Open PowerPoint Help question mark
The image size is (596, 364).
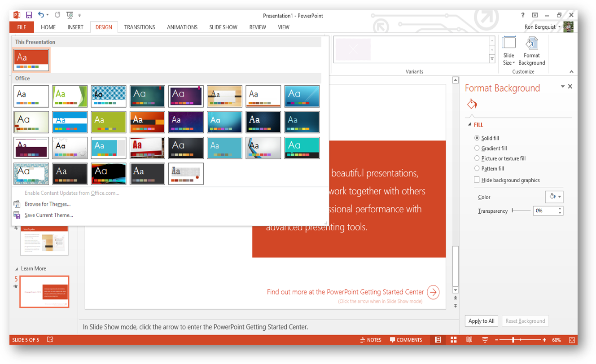click(x=523, y=15)
